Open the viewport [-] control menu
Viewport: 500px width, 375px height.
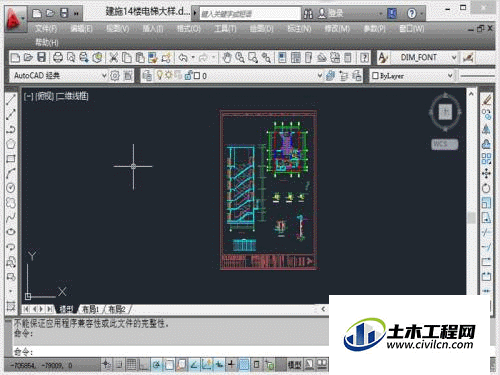pos(29,96)
